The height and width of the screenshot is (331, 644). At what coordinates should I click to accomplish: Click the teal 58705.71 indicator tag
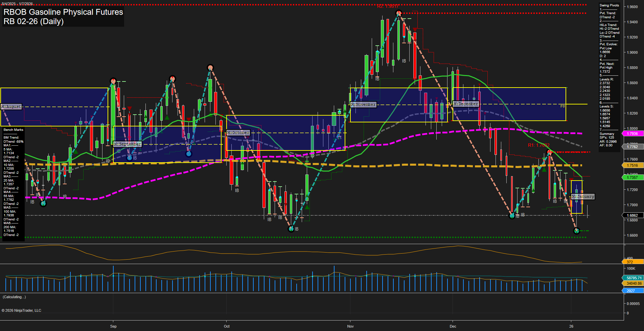632,278
